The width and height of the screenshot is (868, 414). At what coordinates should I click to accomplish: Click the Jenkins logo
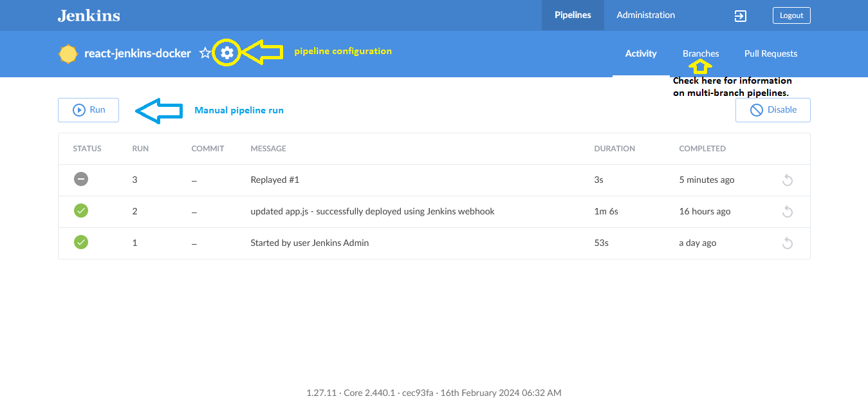coord(89,15)
